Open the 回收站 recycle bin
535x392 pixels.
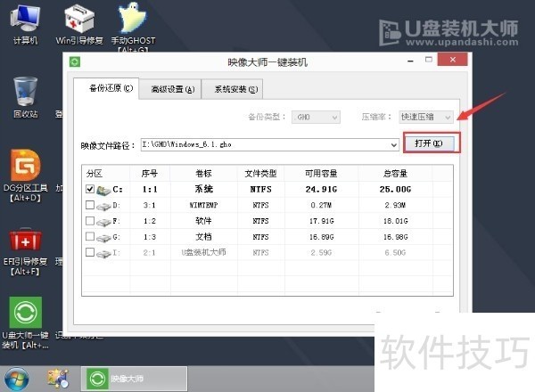click(25, 97)
